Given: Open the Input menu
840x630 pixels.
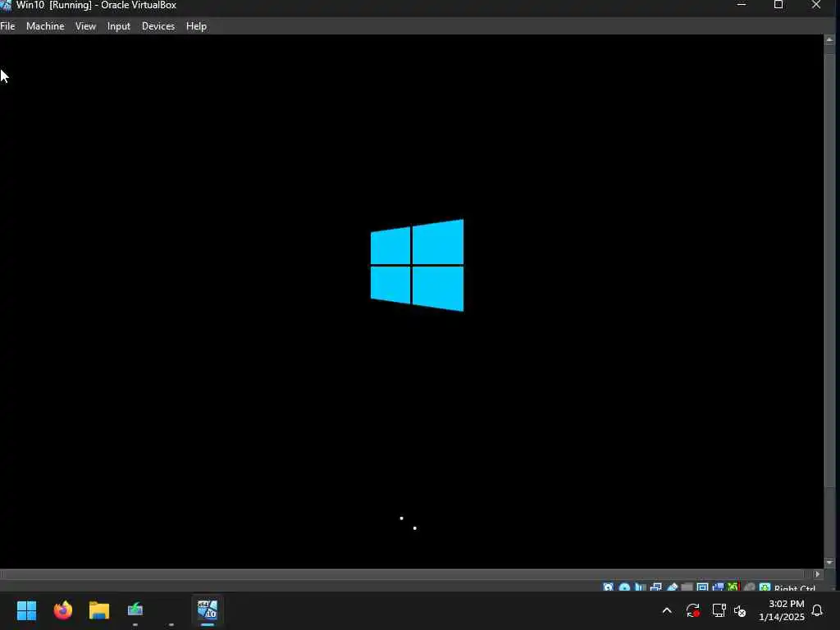Looking at the screenshot, I should (x=118, y=25).
